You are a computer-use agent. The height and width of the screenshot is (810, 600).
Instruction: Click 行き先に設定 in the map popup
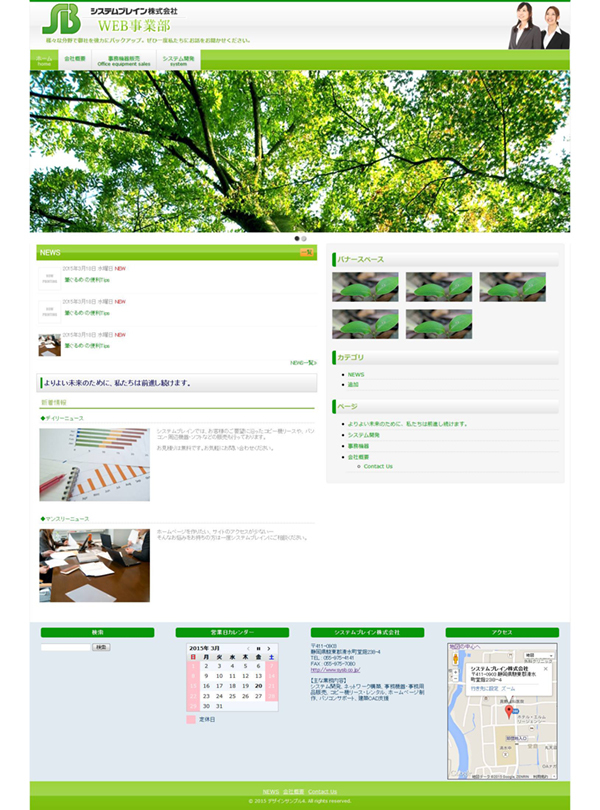484,689
